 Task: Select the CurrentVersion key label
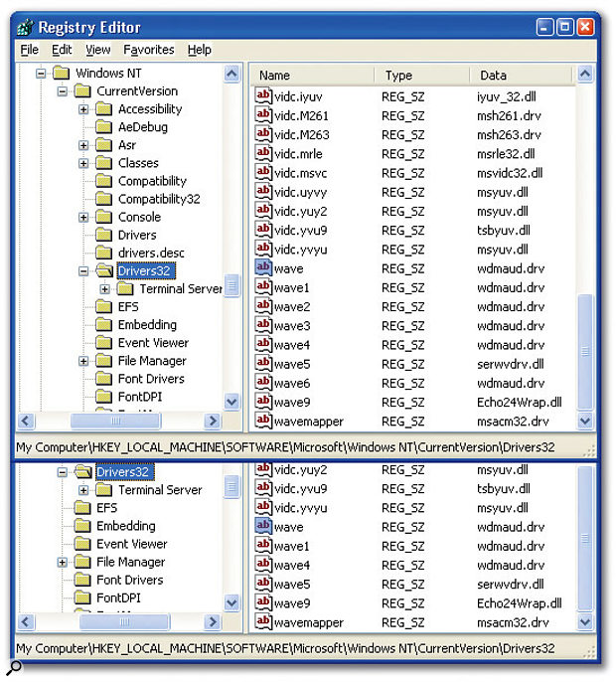pyautogui.click(x=137, y=91)
